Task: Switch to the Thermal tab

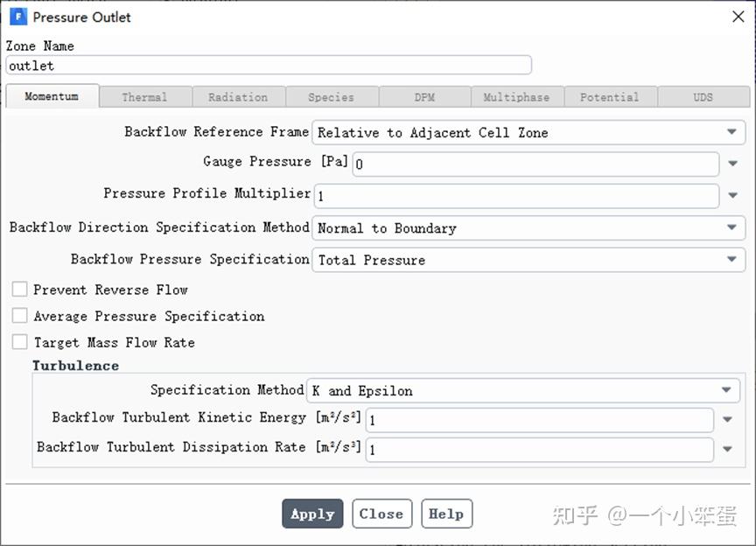Action: (144, 97)
